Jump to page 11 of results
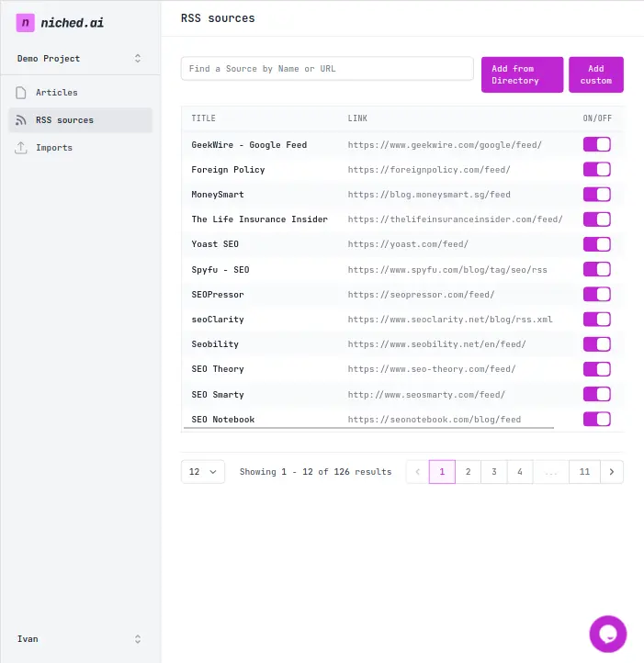The image size is (644, 663). [584, 471]
